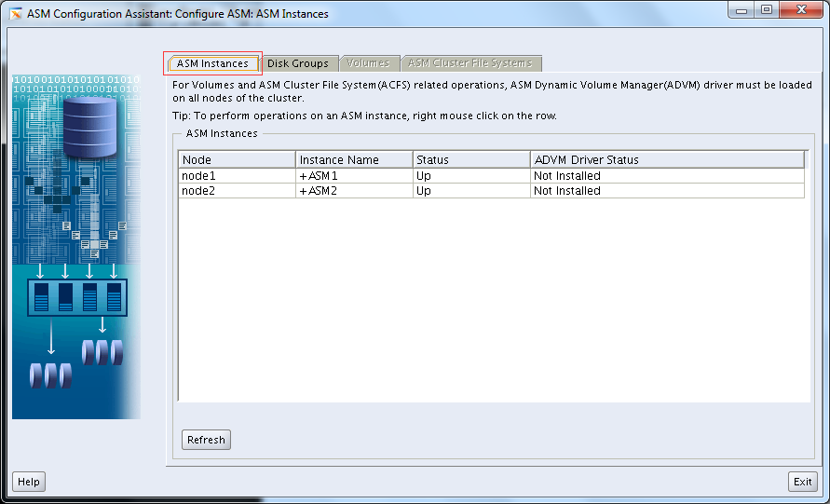
Task: Select the node2 cell
Action: click(238, 191)
